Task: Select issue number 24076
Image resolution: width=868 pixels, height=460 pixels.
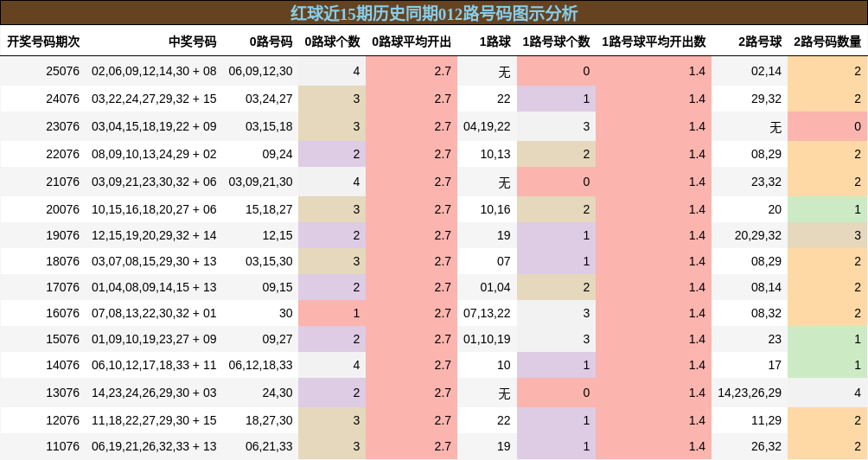Action: pos(62,99)
